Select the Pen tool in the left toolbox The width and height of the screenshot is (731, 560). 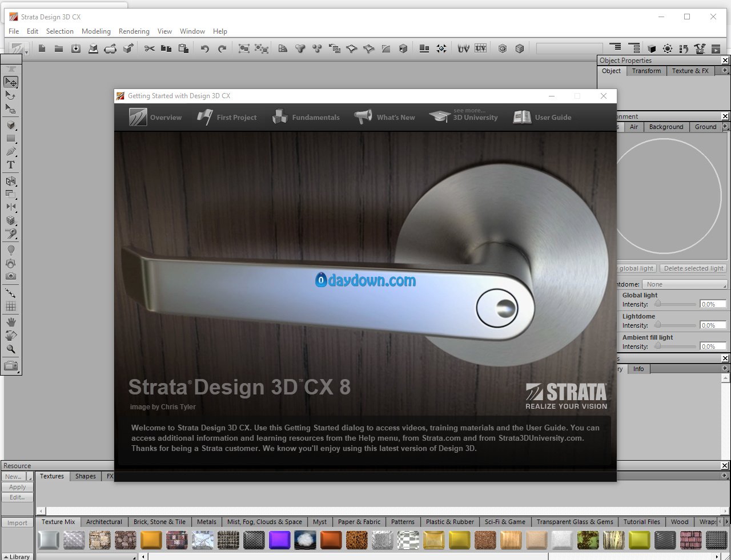[11, 152]
